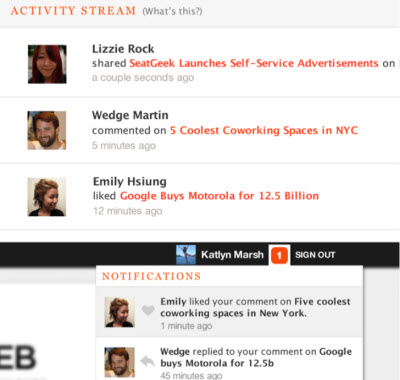400x380 pixels.
Task: Click Emily's avatar in the notifications panel
Action: (120, 312)
